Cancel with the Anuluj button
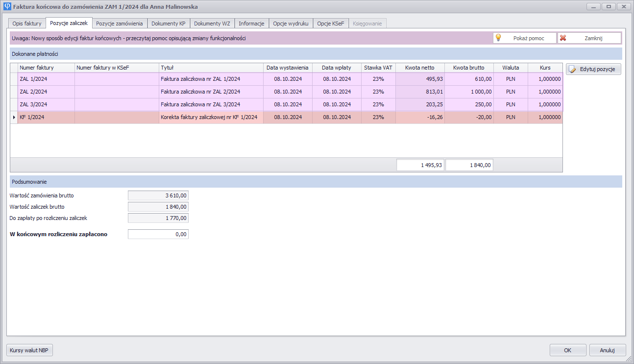 pyautogui.click(x=607, y=350)
